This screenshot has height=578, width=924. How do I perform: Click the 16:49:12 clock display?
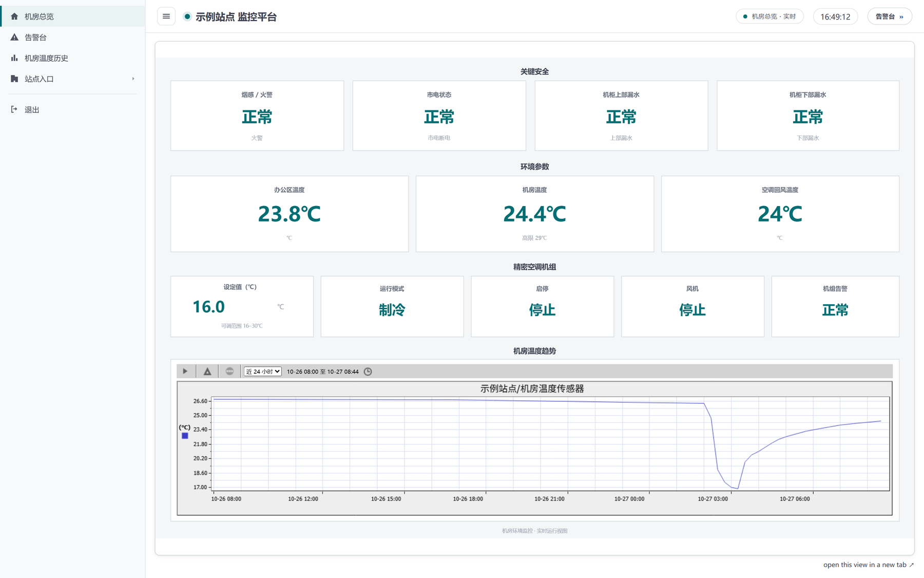835,16
